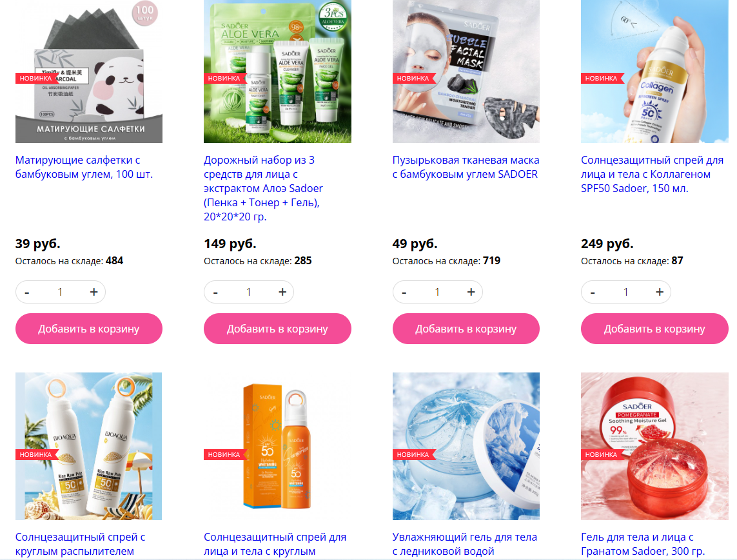Add Aloe Sadoer travel set to cart
Screen dimensions: 737x560
point(277,329)
